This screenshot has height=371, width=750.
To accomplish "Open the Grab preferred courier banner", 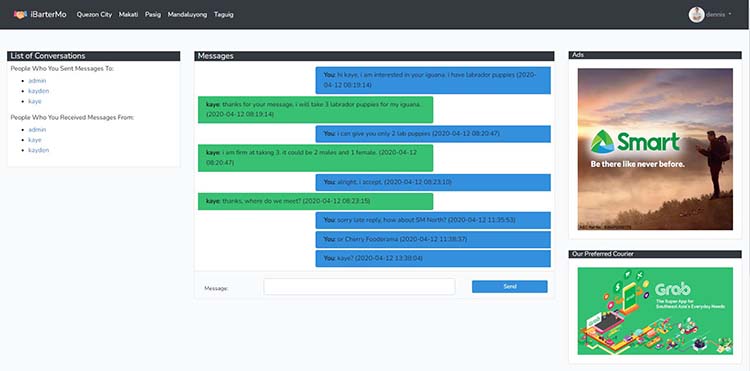I will tap(655, 311).
